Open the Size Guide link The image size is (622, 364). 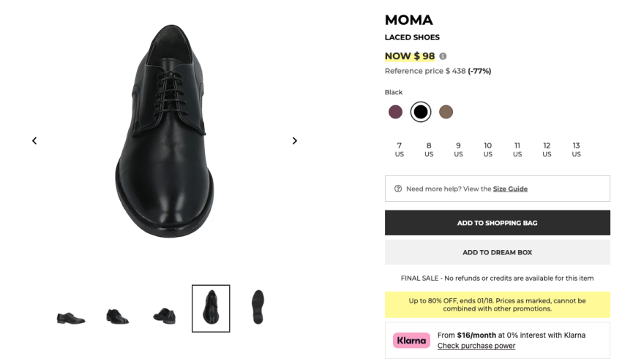pyautogui.click(x=510, y=189)
